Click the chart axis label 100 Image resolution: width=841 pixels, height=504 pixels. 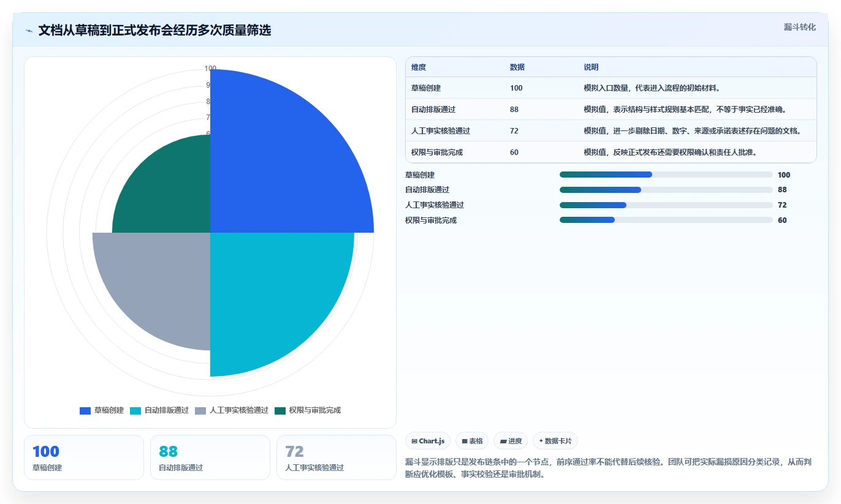pos(210,69)
